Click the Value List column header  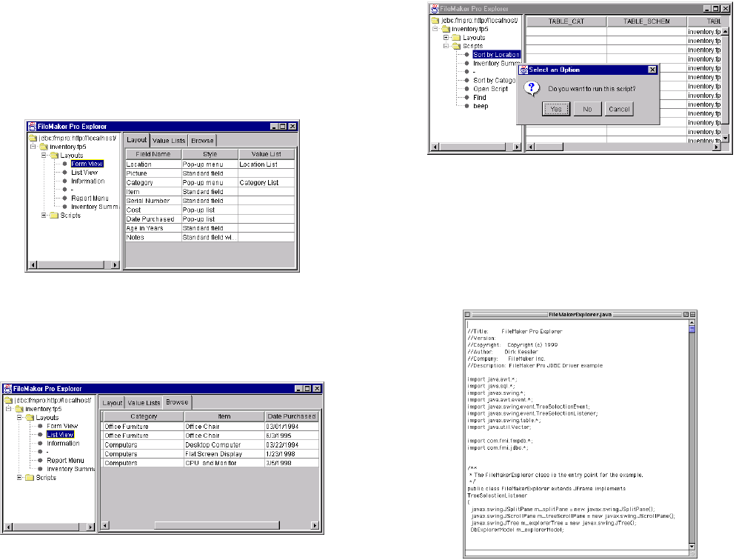coord(266,154)
